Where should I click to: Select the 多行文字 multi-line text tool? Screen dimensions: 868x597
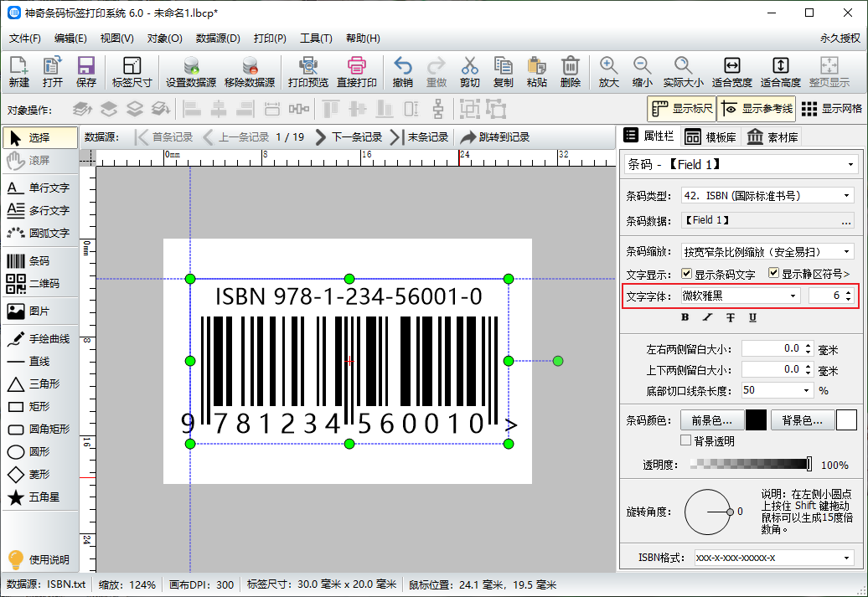[39, 210]
